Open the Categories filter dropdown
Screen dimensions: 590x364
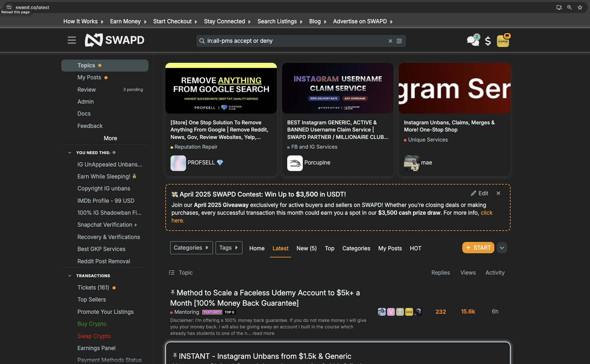[x=192, y=248]
